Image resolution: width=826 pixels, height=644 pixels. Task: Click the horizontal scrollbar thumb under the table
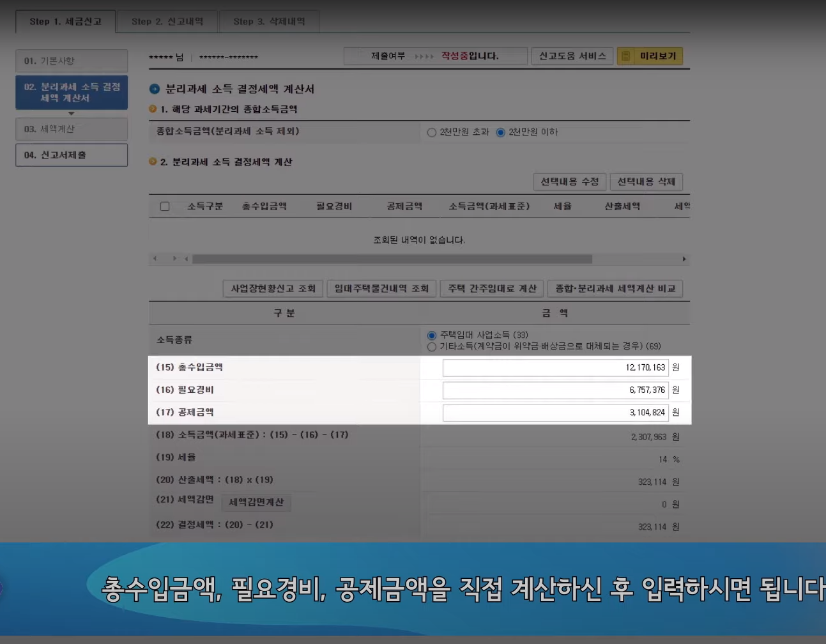tap(392, 259)
